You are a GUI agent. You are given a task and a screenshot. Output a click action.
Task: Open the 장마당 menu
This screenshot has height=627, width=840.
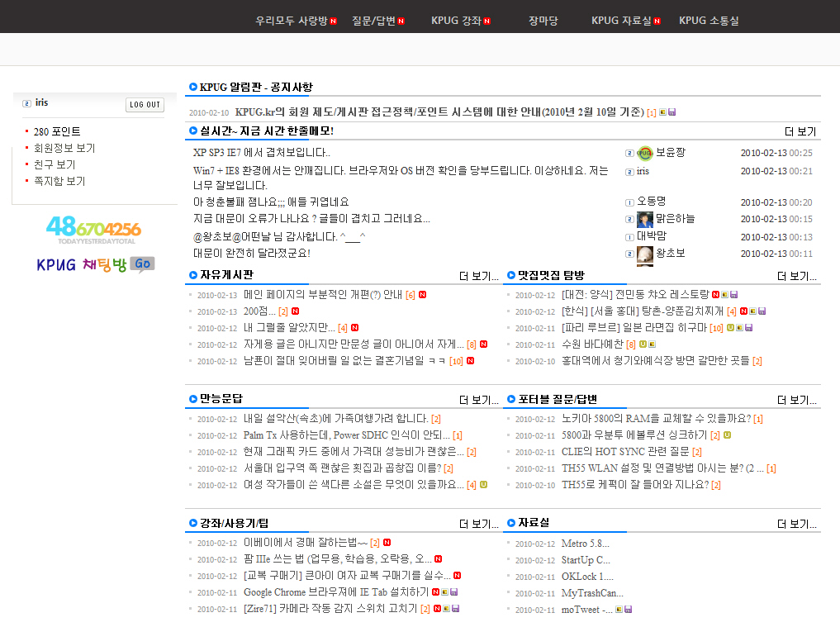pyautogui.click(x=543, y=21)
